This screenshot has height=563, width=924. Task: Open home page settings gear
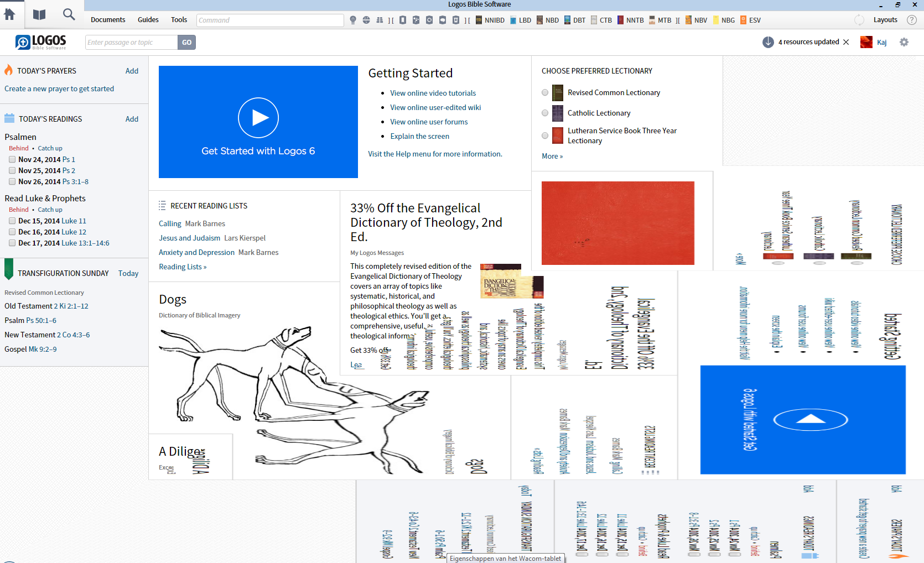[904, 42]
